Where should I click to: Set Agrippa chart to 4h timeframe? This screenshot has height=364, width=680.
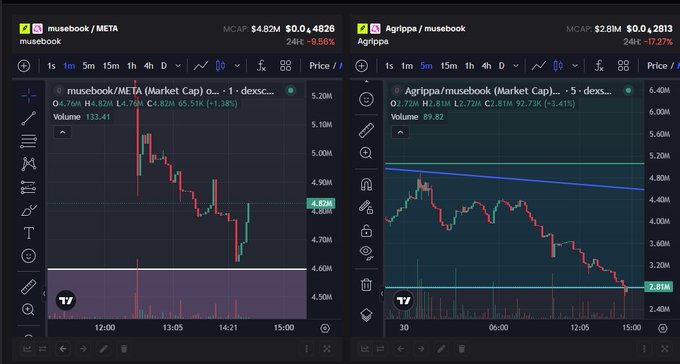tap(487, 66)
